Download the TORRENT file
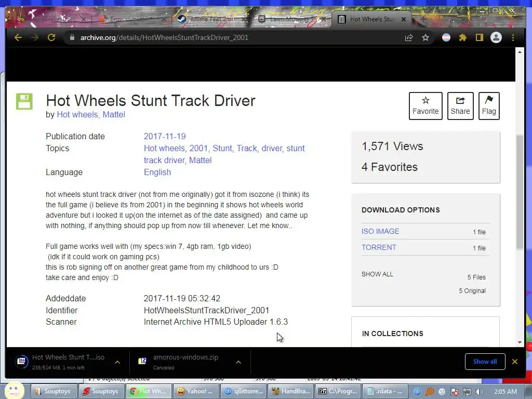 point(379,247)
